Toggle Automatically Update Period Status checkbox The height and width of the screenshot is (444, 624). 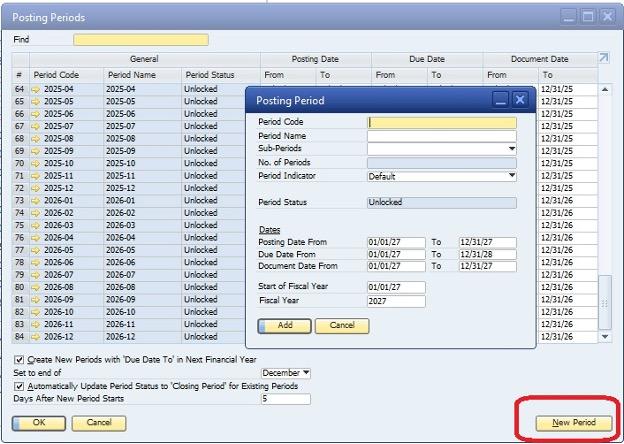tap(19, 386)
